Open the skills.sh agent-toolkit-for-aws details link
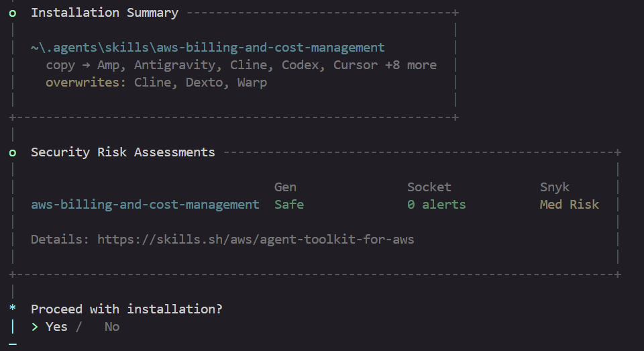The width and height of the screenshot is (644, 351). pos(256,239)
